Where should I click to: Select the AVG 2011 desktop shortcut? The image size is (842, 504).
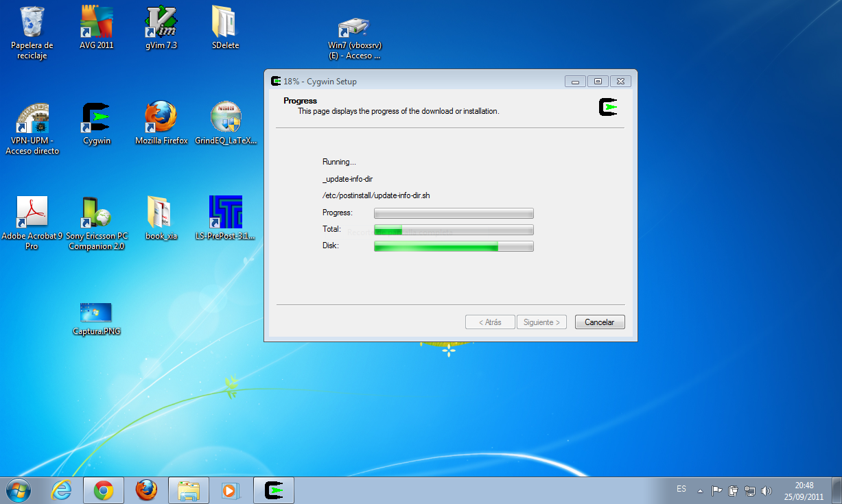(x=97, y=27)
